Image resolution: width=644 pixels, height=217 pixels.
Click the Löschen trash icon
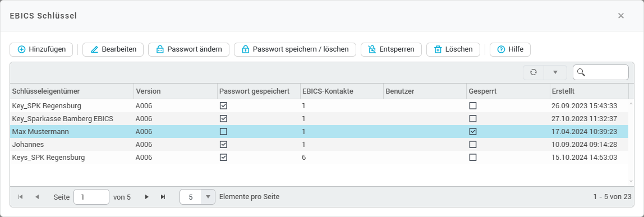pyautogui.click(x=438, y=49)
